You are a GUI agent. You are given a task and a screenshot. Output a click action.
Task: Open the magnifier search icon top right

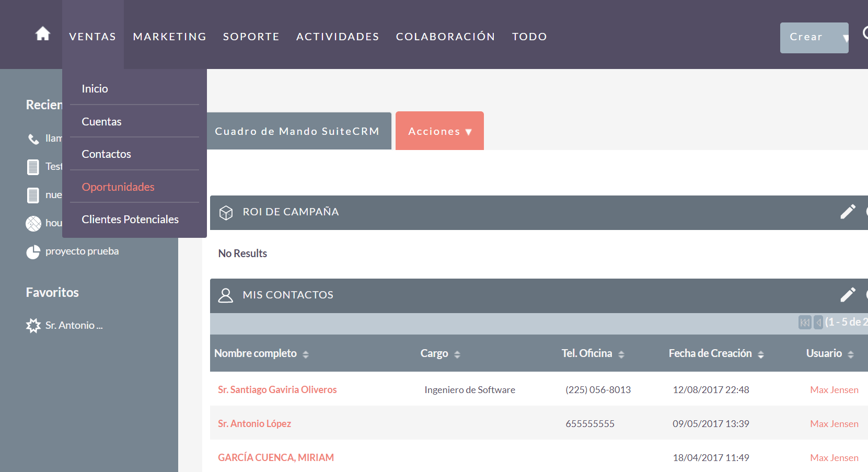click(865, 32)
